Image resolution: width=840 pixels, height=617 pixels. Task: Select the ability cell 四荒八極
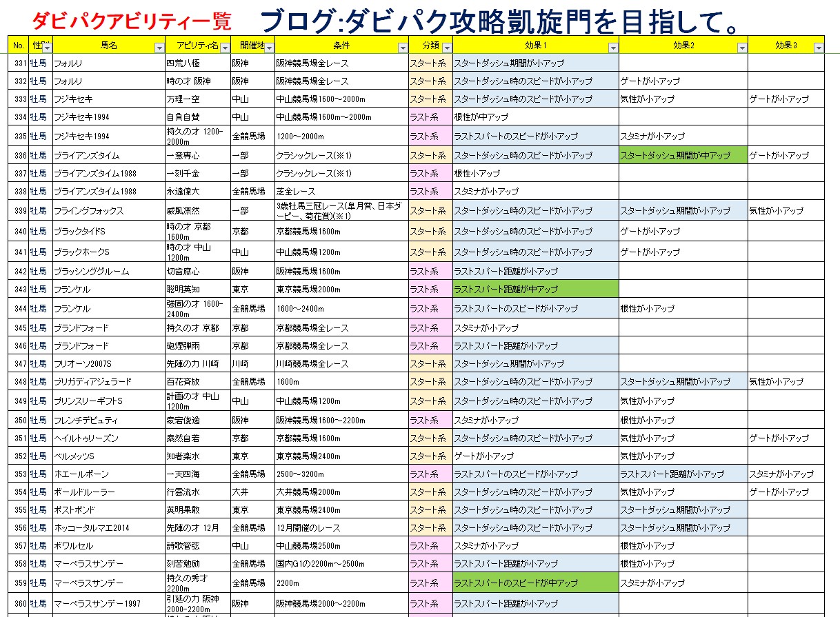coord(197,63)
